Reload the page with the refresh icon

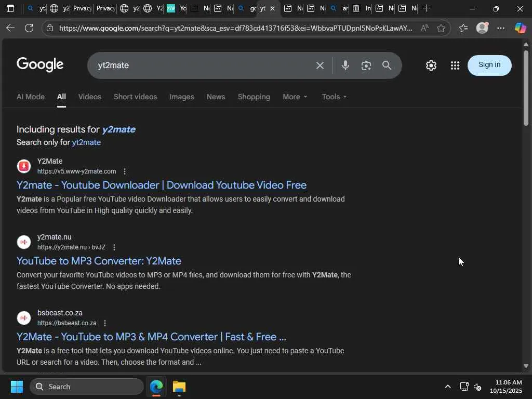[29, 28]
